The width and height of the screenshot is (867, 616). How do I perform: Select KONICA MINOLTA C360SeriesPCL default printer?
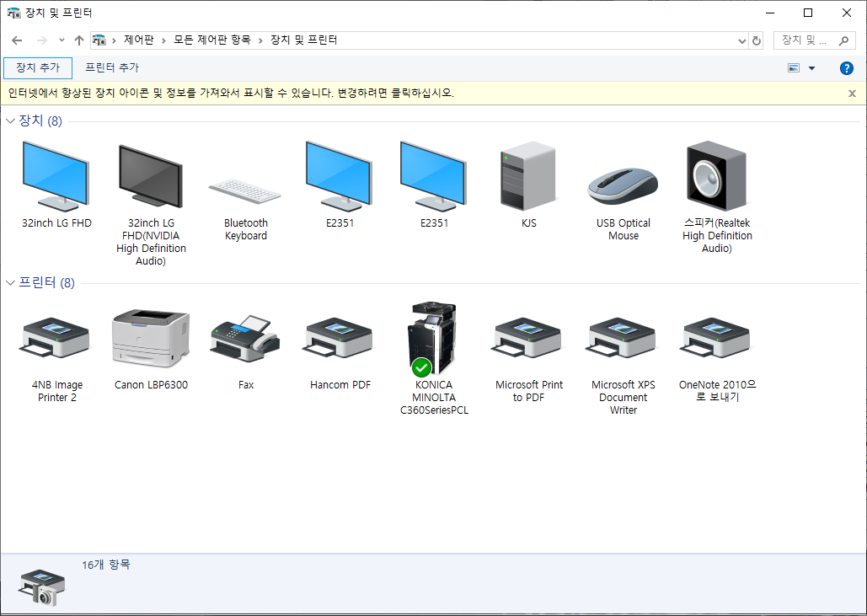434,339
